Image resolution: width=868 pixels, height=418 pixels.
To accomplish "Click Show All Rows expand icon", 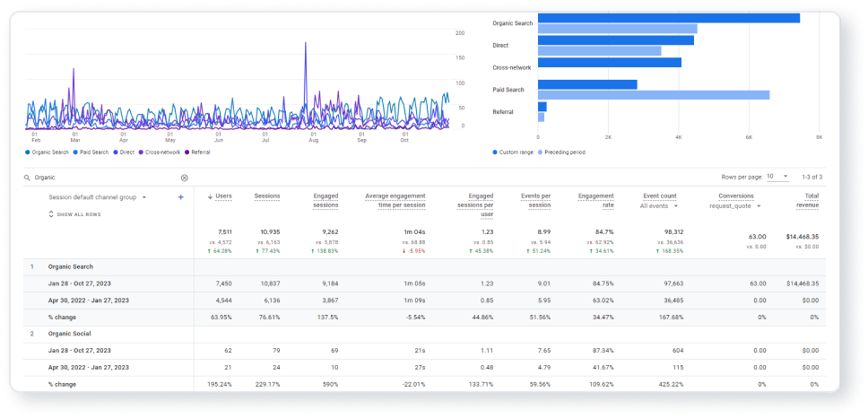I will coord(51,214).
